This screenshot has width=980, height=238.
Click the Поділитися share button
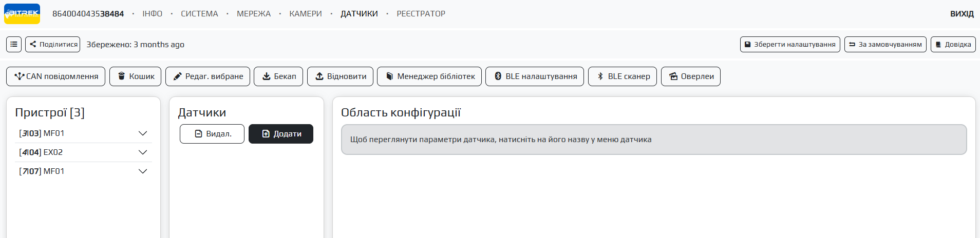(x=53, y=45)
